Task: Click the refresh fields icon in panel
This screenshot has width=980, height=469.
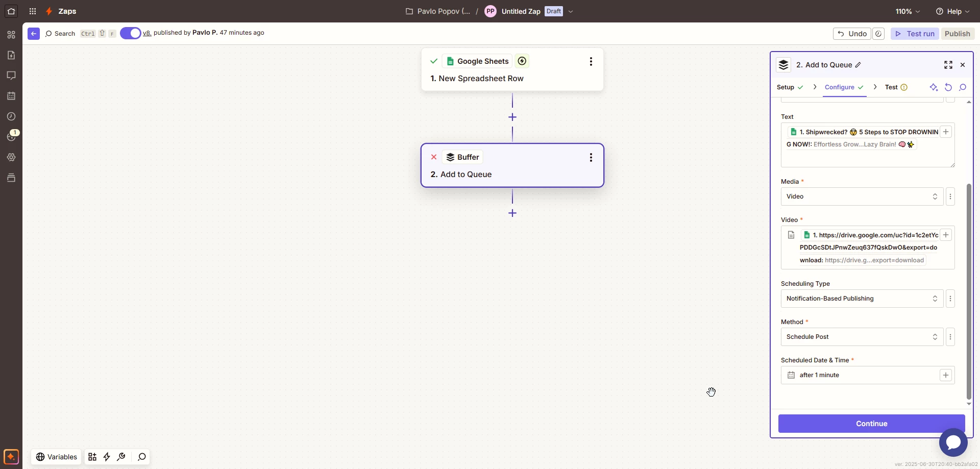Action: click(x=948, y=87)
